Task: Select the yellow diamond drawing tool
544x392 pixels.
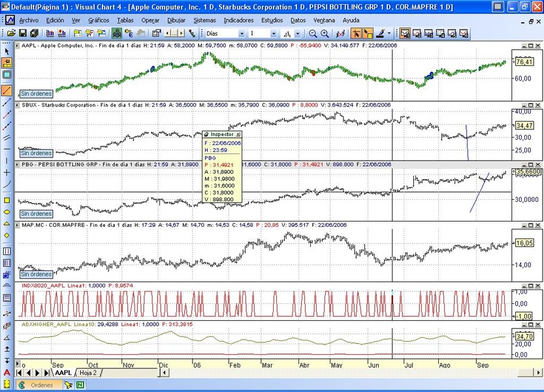Action: 7,235
